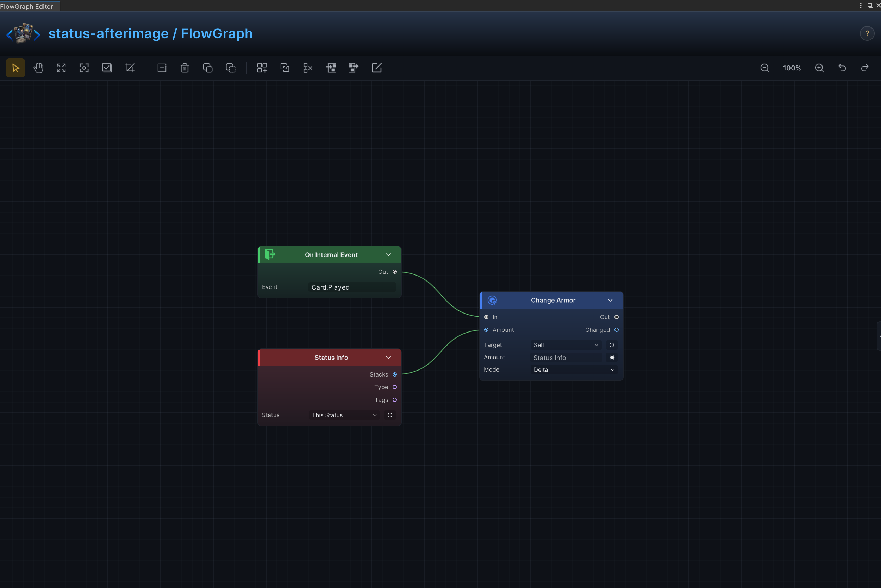Click the focus on selection icon
Viewport: 881px width, 588px height.
(x=84, y=68)
